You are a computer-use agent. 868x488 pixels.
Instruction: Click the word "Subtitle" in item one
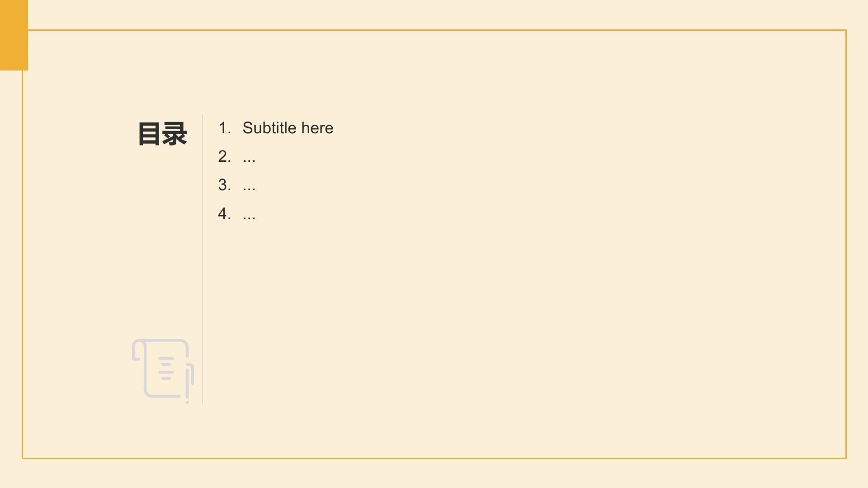coord(269,128)
